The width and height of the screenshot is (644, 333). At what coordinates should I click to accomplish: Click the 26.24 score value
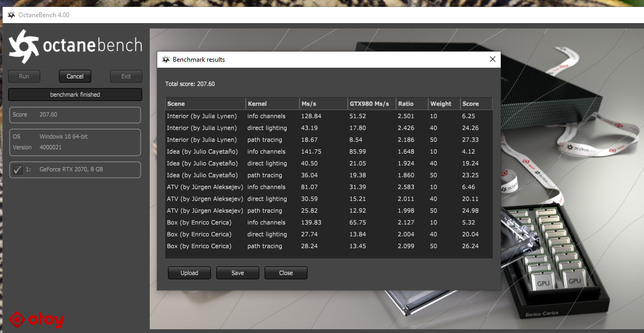click(x=471, y=246)
